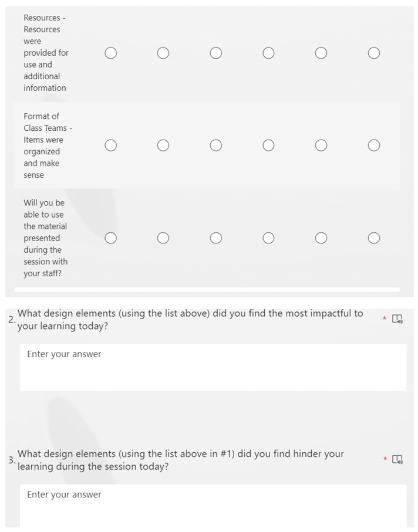
Task: Choose fourth option for using material with staff
Action: point(268,238)
